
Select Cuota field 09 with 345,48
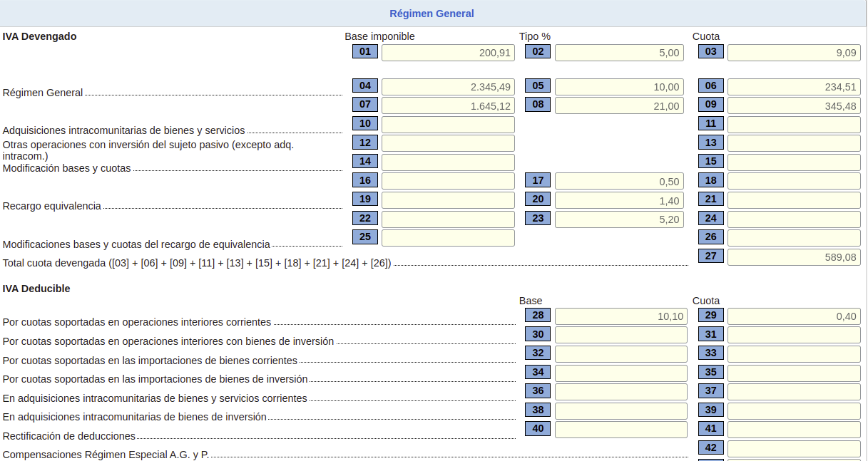tap(793, 105)
